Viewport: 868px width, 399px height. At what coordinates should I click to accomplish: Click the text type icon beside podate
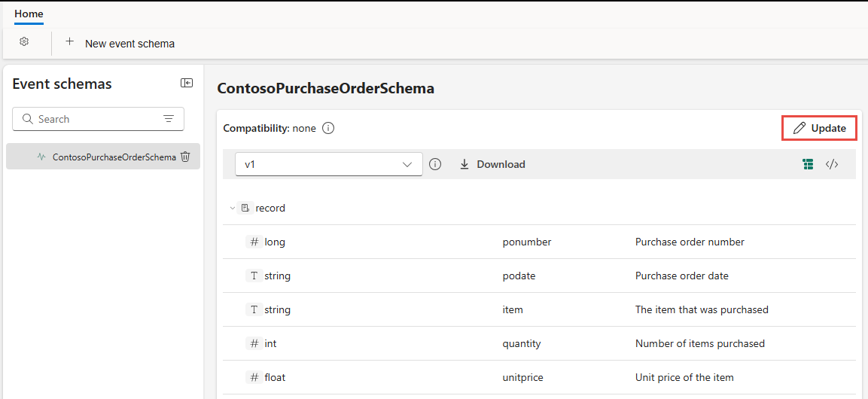coord(254,276)
